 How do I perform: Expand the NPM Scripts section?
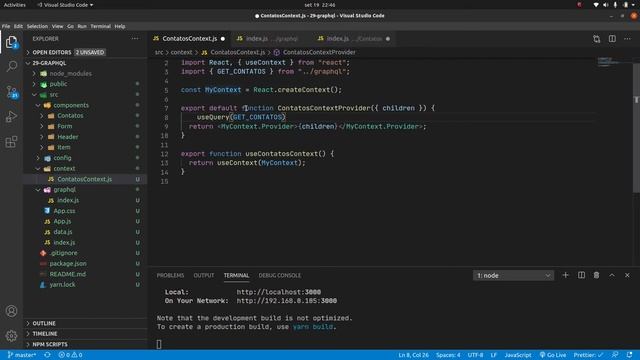(x=86, y=344)
